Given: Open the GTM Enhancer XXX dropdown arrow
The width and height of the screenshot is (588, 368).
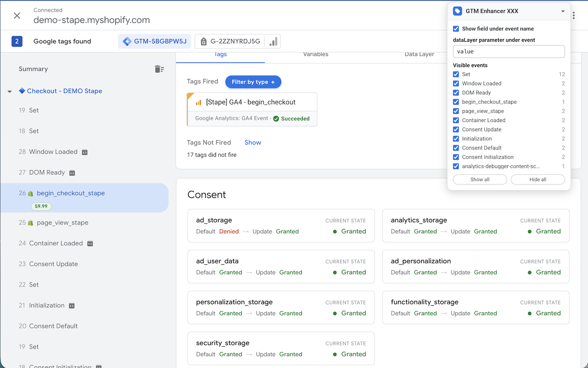Looking at the screenshot, I should (x=563, y=11).
